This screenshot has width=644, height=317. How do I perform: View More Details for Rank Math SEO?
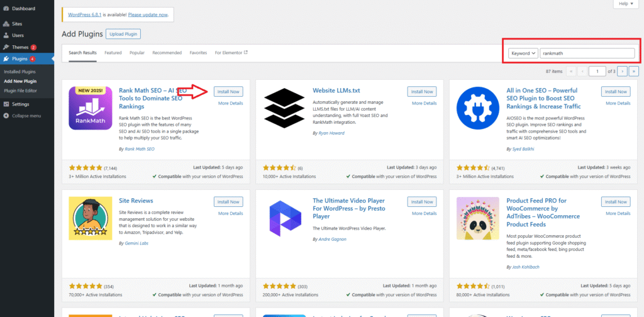click(230, 104)
